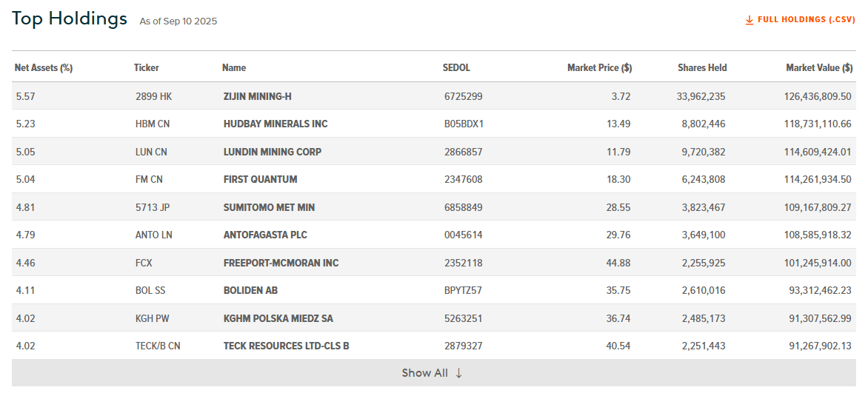Click ticker BOL SS
868x396 pixels.
(x=150, y=290)
